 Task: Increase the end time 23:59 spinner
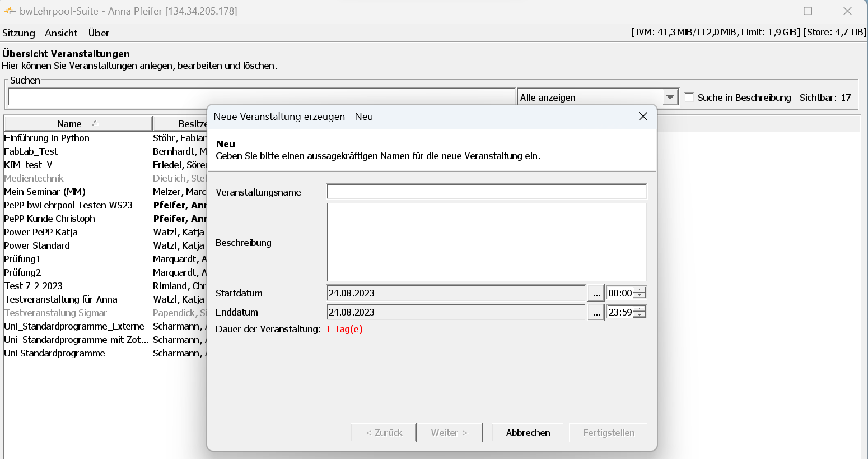point(640,309)
